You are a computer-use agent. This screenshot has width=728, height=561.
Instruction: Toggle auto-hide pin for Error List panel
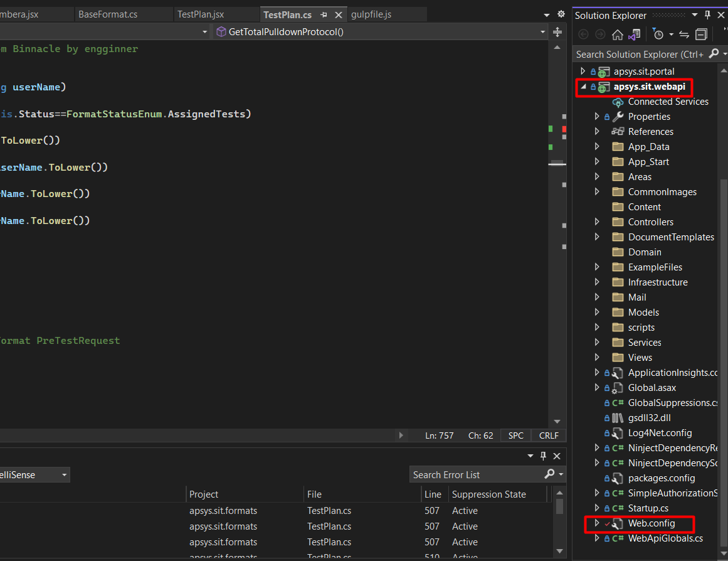point(544,456)
